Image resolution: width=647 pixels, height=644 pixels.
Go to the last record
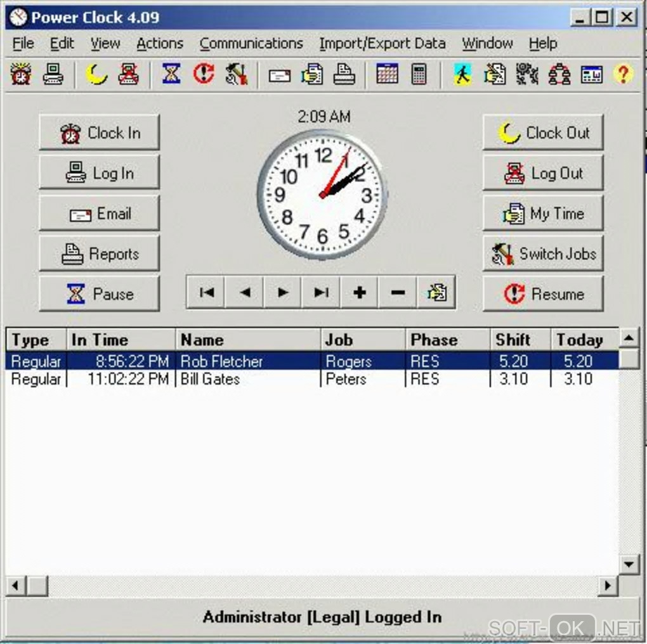coord(321,292)
